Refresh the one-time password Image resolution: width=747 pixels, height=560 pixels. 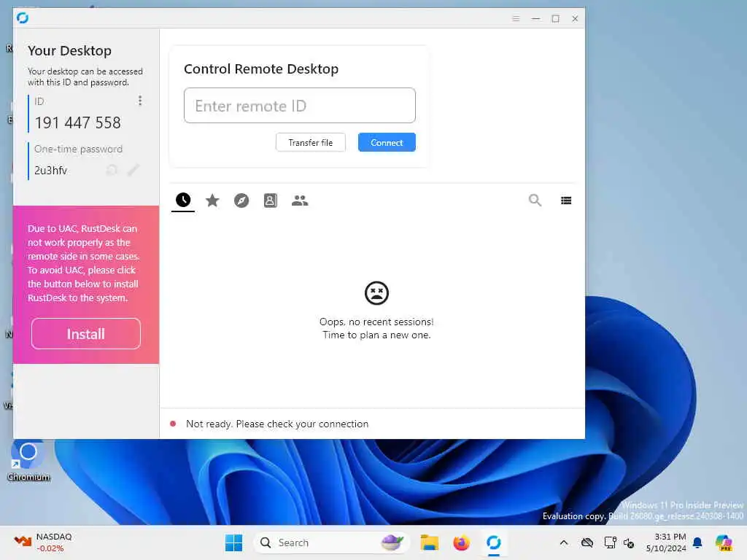tap(112, 170)
